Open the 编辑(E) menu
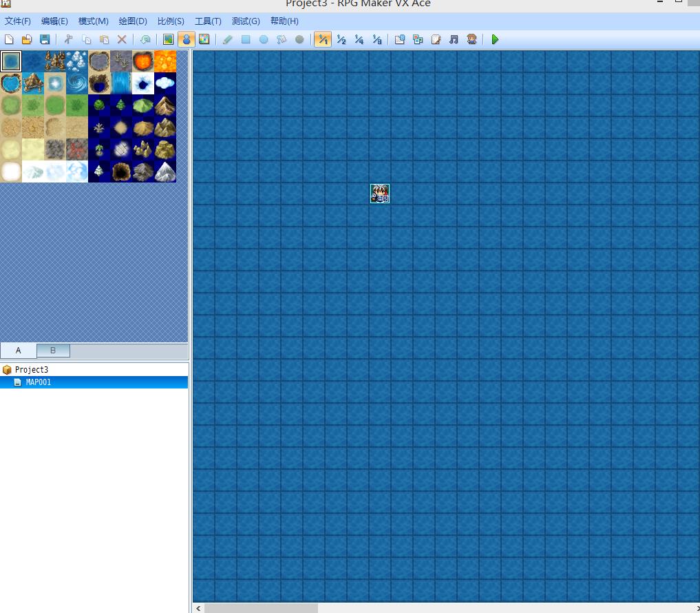The height and width of the screenshot is (613, 700). tap(54, 21)
